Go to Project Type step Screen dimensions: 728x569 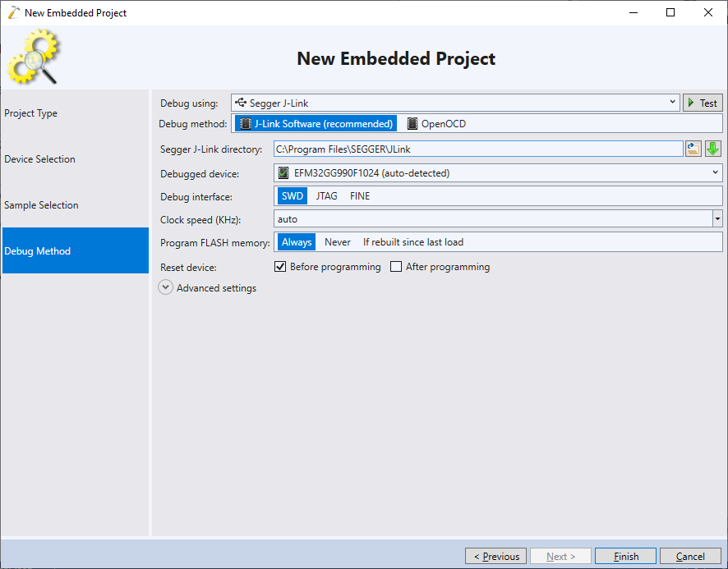pos(76,112)
